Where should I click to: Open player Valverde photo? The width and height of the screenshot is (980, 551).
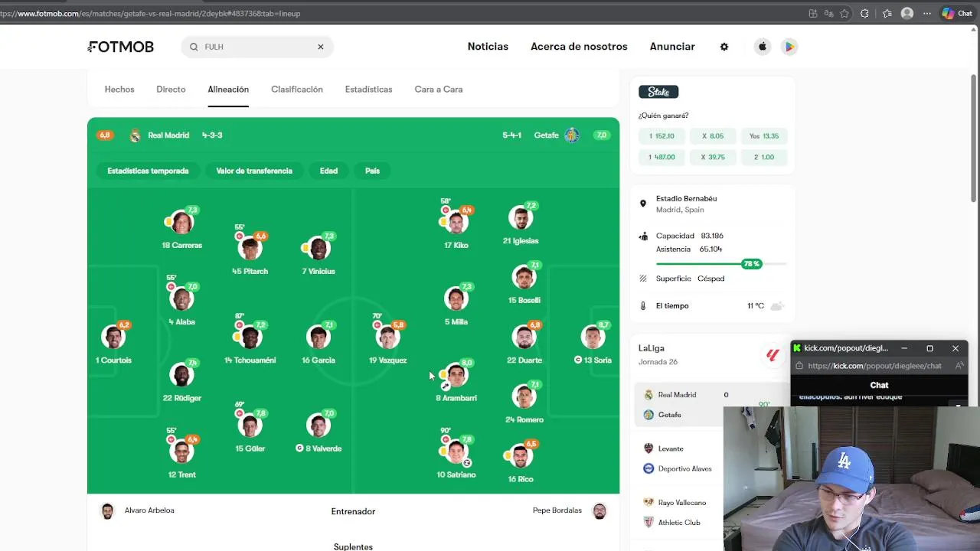pyautogui.click(x=318, y=425)
